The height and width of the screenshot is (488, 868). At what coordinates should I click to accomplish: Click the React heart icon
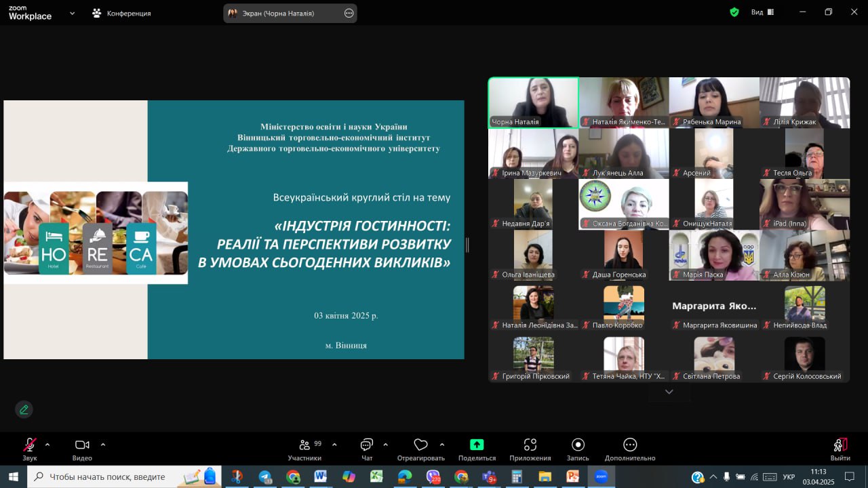point(420,445)
